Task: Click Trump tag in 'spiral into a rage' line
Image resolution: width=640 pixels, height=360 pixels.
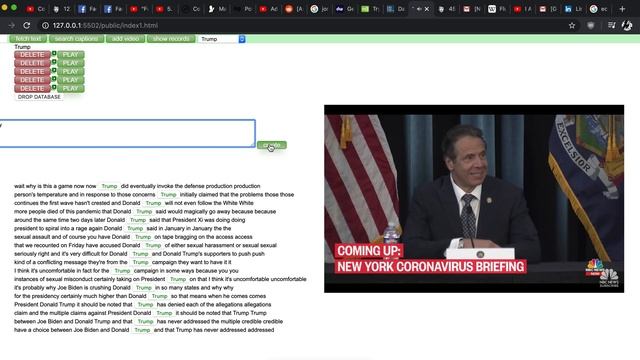Action: point(135,229)
